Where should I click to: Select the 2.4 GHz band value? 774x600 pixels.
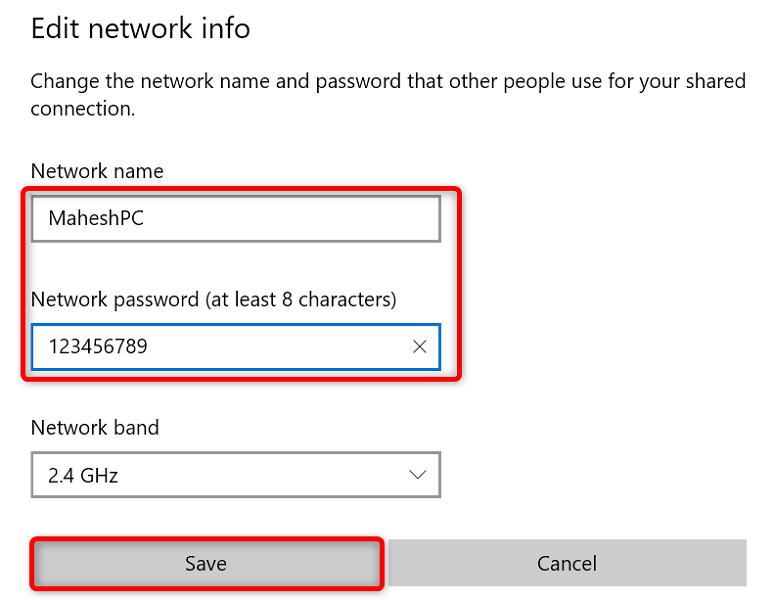(x=83, y=475)
